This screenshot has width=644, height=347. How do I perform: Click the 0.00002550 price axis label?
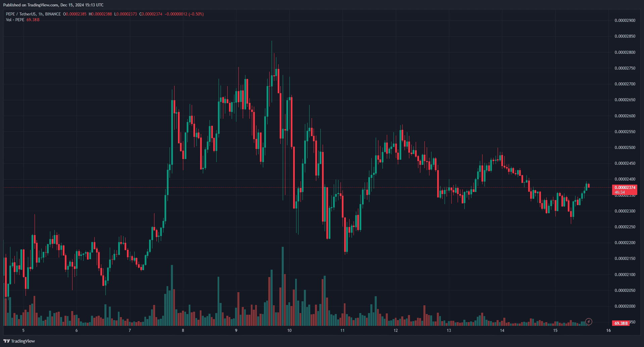[x=625, y=132]
